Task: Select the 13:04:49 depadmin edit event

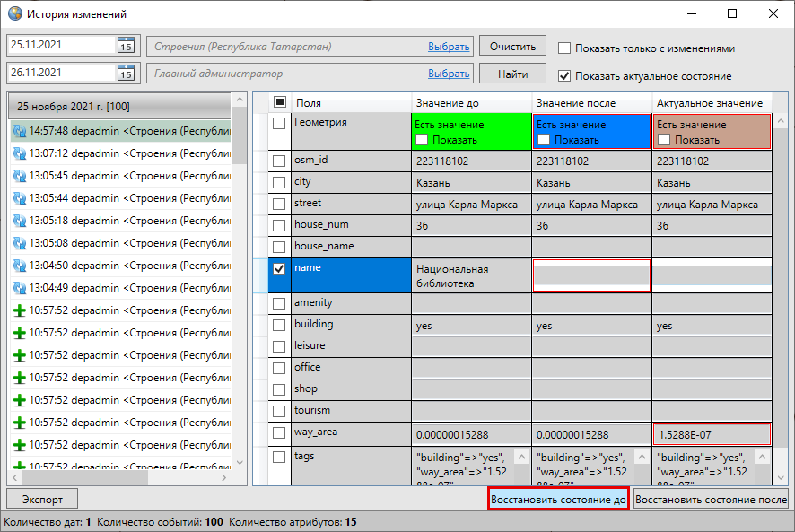Action: [x=120, y=287]
